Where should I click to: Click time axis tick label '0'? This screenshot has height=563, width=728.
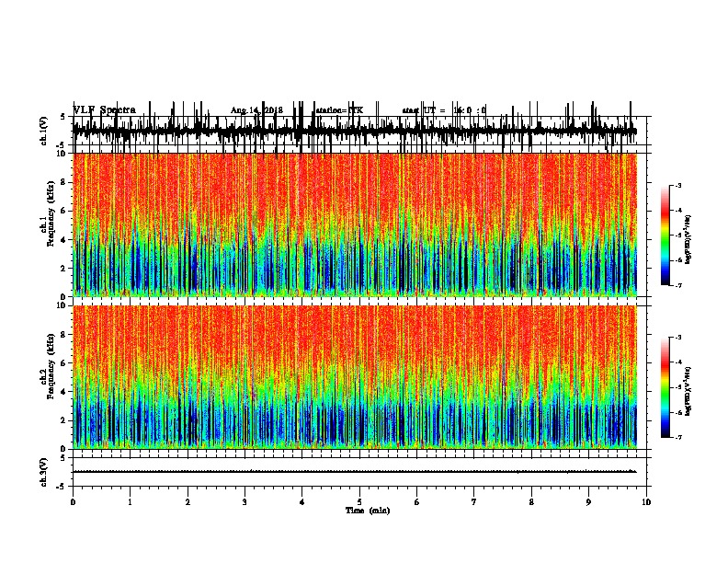click(73, 502)
